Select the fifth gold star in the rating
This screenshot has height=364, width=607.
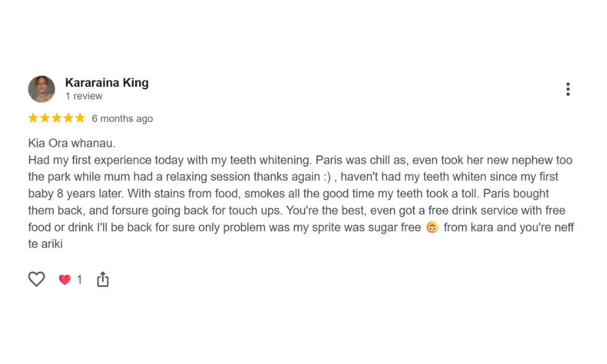[80, 118]
